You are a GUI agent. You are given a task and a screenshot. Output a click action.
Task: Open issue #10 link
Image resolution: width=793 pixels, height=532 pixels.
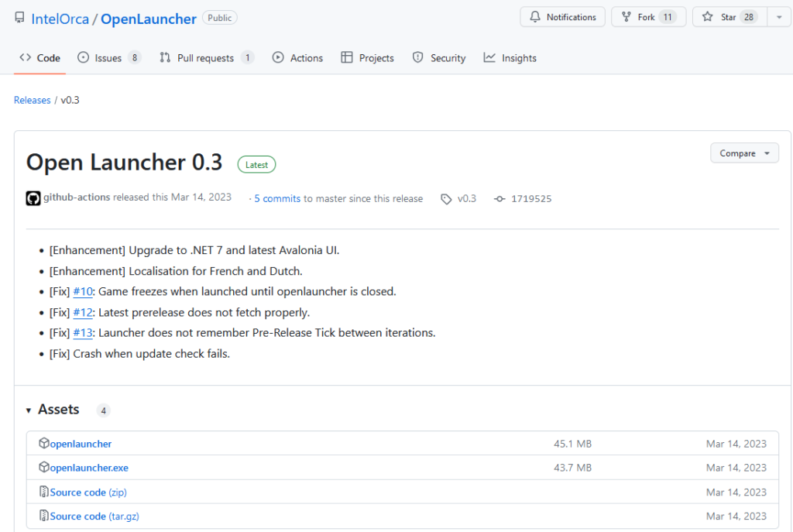pos(83,292)
